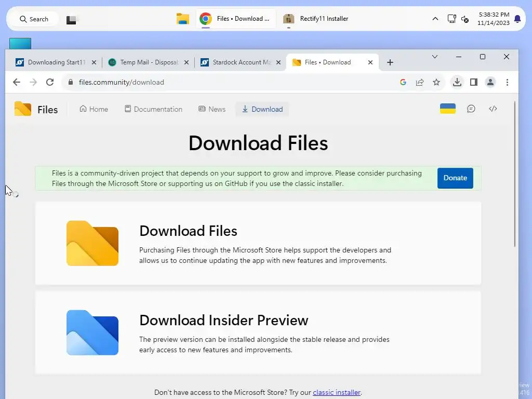Click the muted volume icon in system tray

[465, 19]
